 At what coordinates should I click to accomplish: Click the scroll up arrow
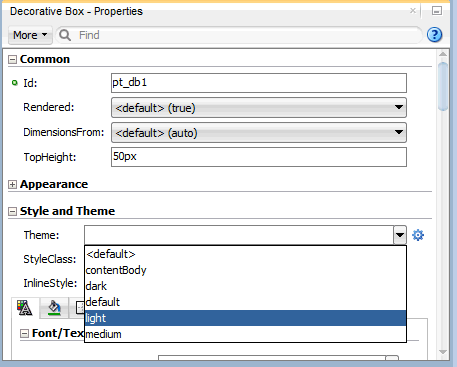click(443, 54)
